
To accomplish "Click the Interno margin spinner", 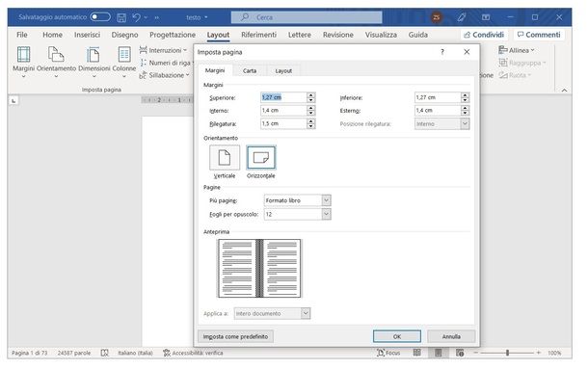I will tap(311, 111).
